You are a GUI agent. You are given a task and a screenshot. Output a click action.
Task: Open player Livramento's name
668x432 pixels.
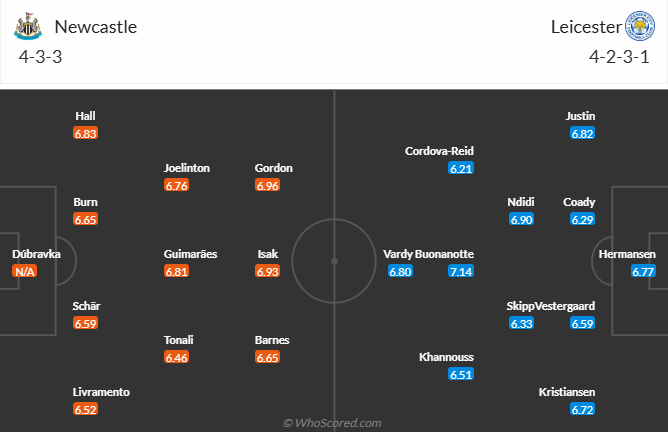tap(101, 392)
